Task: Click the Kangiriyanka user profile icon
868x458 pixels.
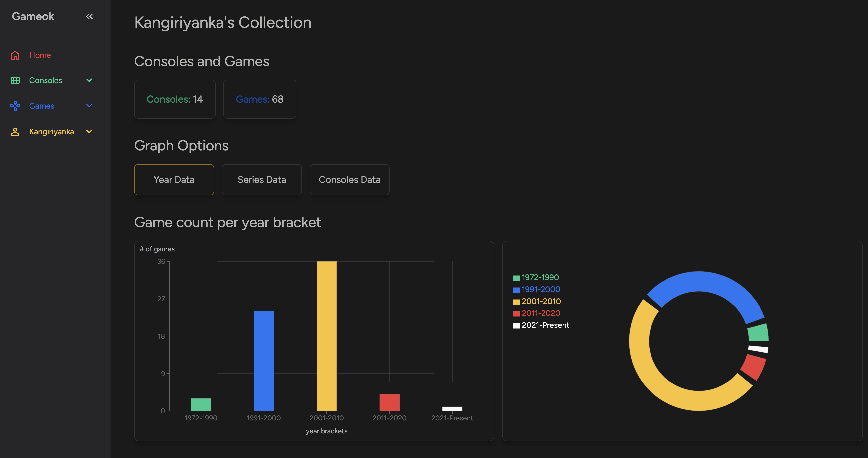Action: click(15, 132)
